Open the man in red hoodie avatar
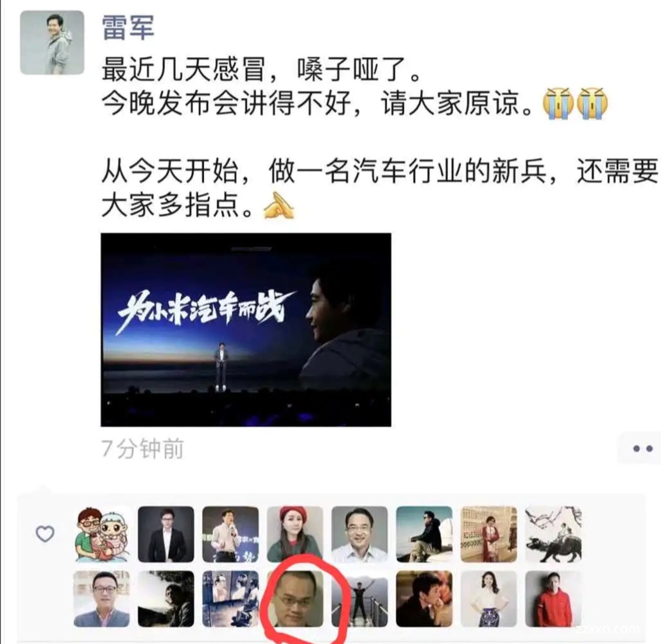Image resolution: width=661 pixels, height=644 pixels. [x=553, y=599]
